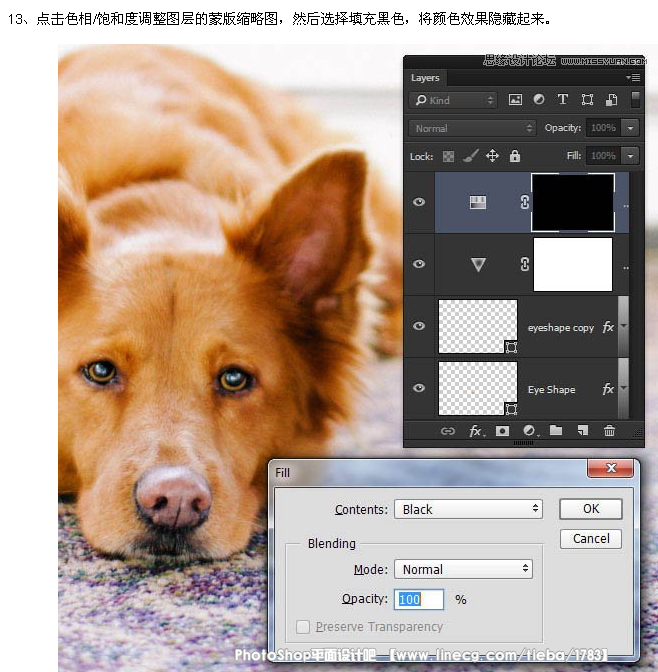
Task: Add layer style fx button at bottom
Action: pos(476,431)
